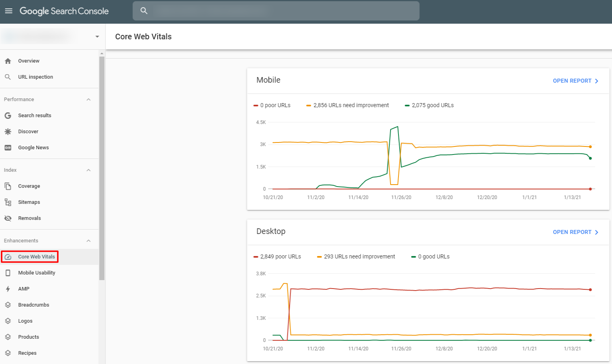Click the Performance section label
The image size is (612, 364).
(x=19, y=100)
